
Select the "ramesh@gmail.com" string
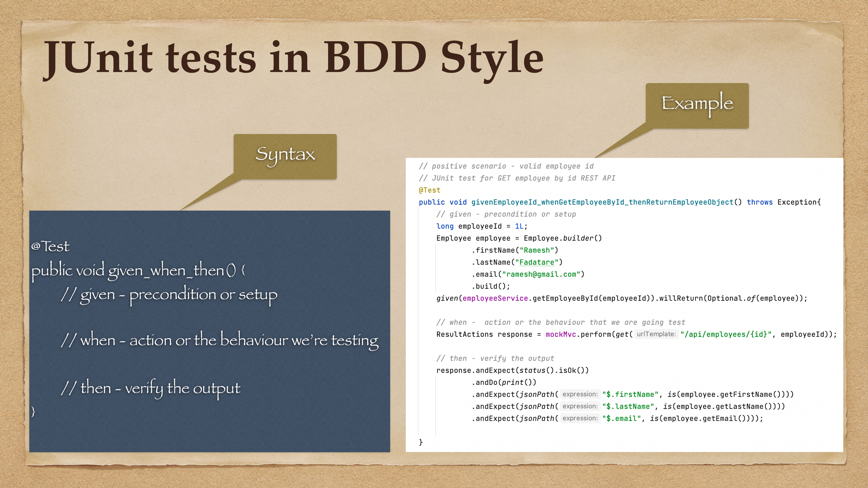click(x=541, y=275)
